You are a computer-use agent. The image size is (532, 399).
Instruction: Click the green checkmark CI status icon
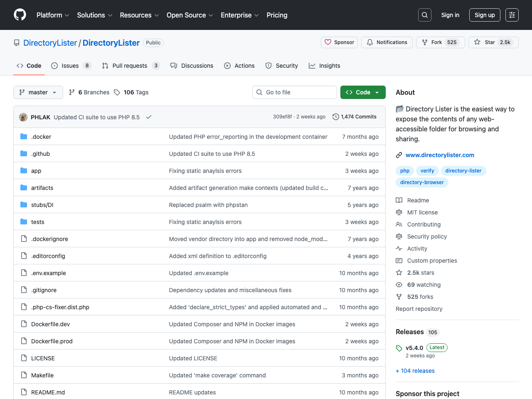[x=149, y=117]
